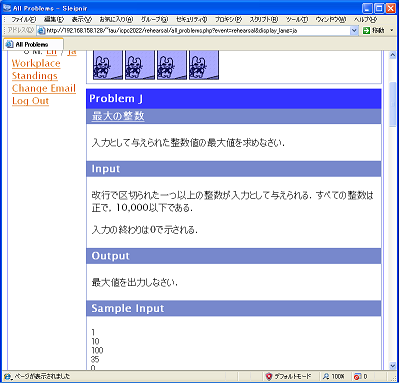399x383 pixels.
Task: Click the vertical scrollbar thumb
Action: (393, 104)
